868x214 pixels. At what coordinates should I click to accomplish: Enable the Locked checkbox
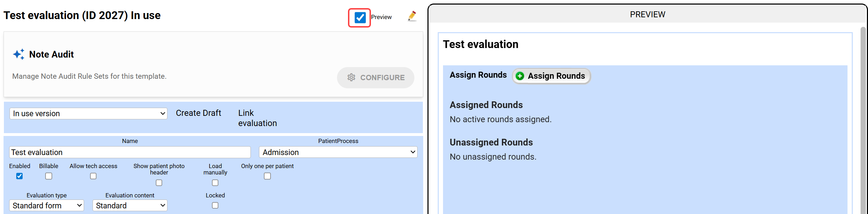(x=215, y=205)
